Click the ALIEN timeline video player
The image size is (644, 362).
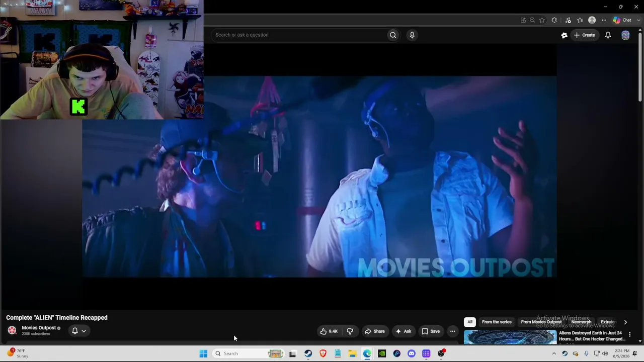point(319,176)
